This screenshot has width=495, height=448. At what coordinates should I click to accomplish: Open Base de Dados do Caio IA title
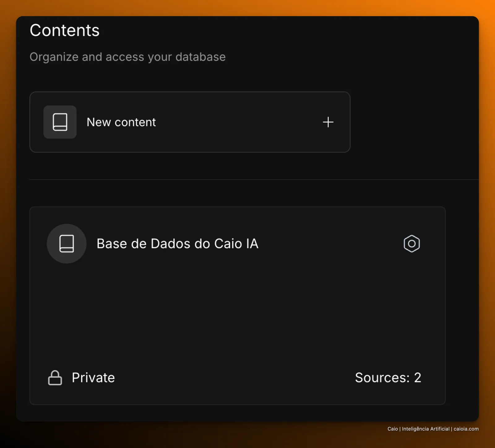point(178,244)
